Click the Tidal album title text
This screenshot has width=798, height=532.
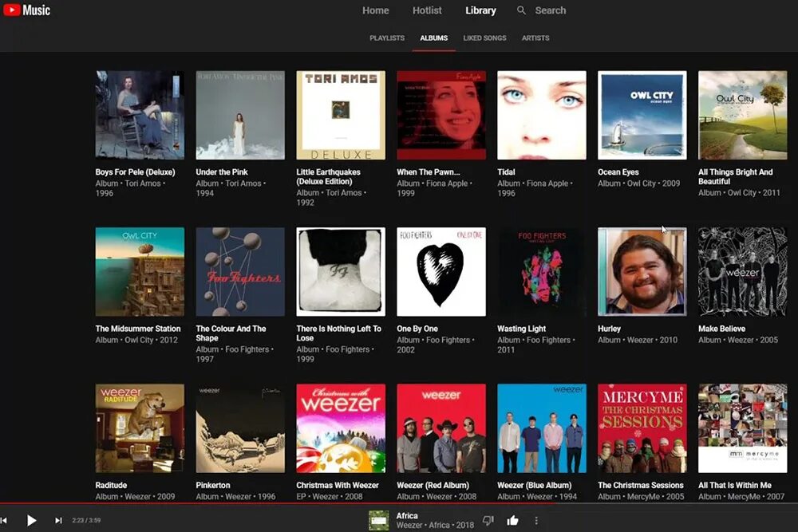pyautogui.click(x=506, y=172)
